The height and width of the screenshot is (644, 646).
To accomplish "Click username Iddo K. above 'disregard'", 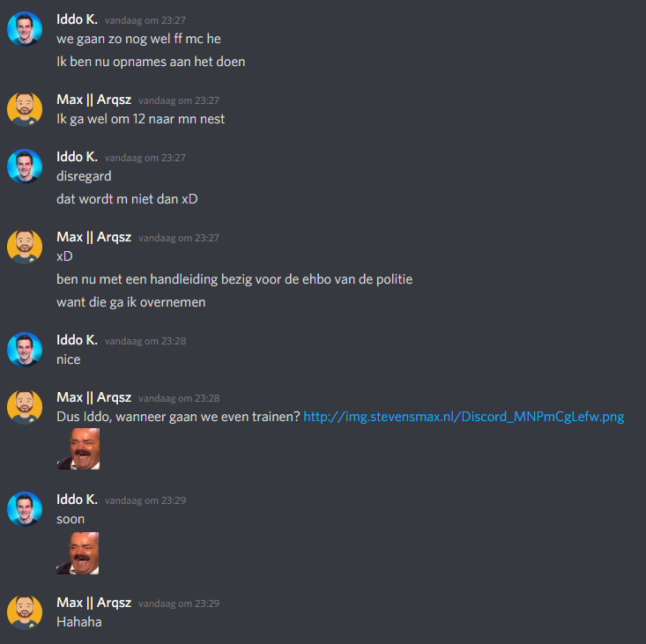I will pos(77,157).
